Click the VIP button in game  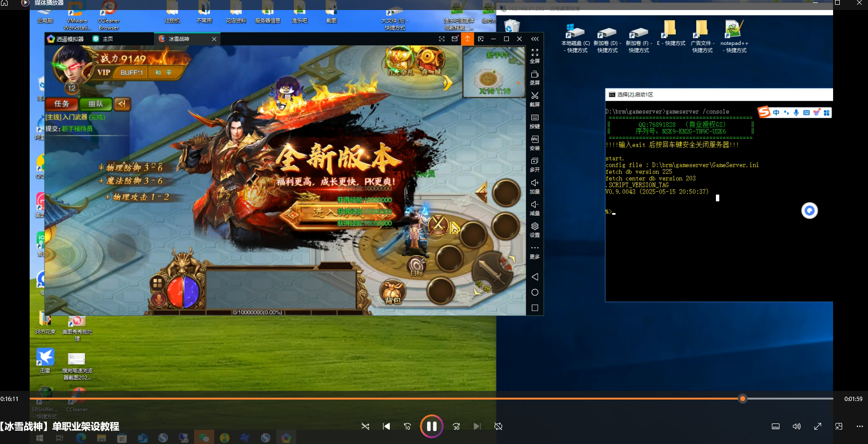coord(104,73)
